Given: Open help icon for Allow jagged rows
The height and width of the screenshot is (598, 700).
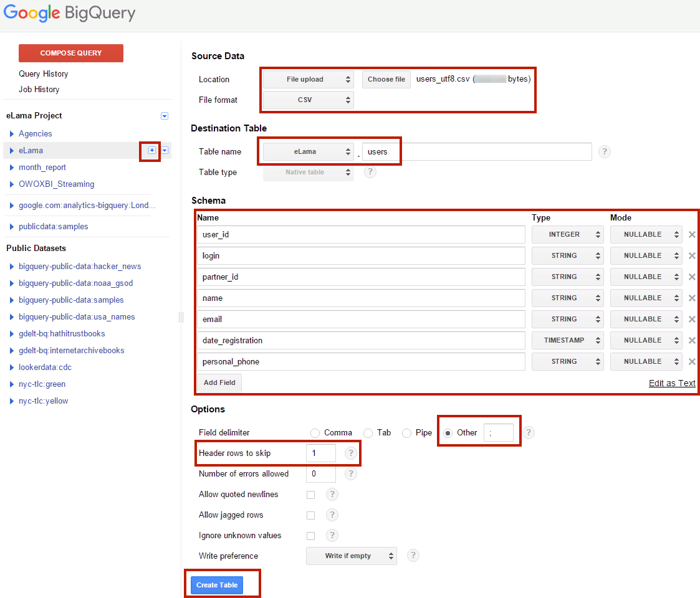Looking at the screenshot, I should [332, 515].
